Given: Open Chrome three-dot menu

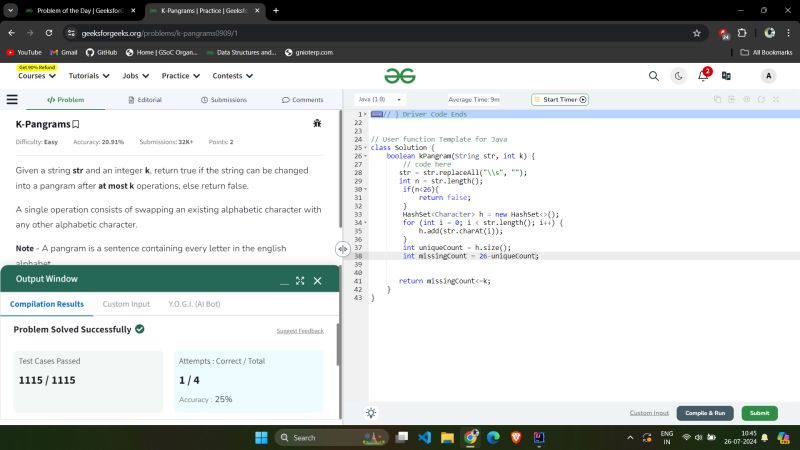Looking at the screenshot, I should [789, 33].
